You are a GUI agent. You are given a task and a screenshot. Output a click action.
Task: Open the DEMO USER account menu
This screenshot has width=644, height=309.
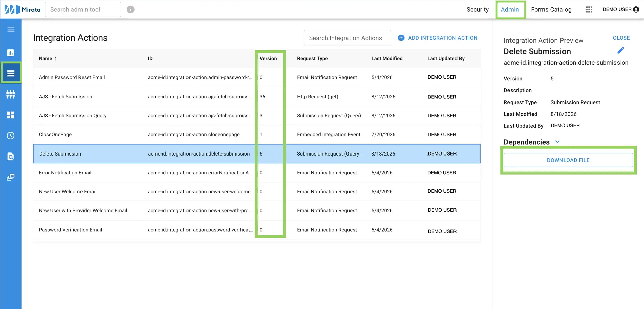tap(621, 9)
